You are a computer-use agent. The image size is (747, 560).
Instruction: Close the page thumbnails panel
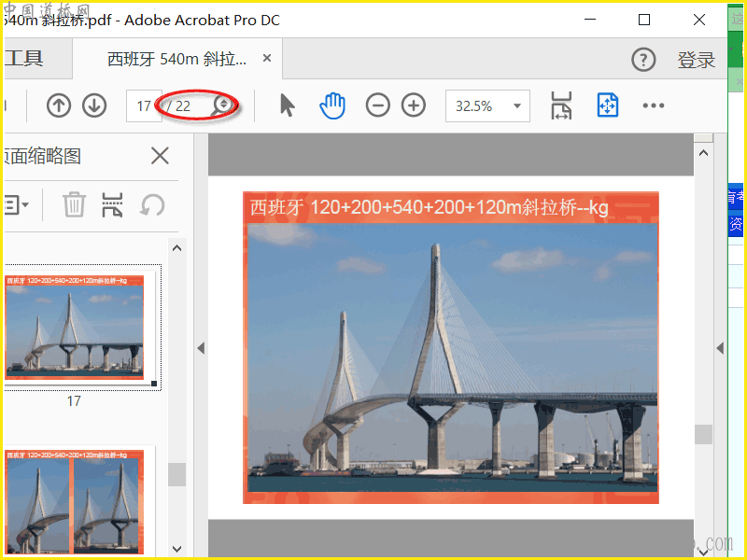coord(160,156)
